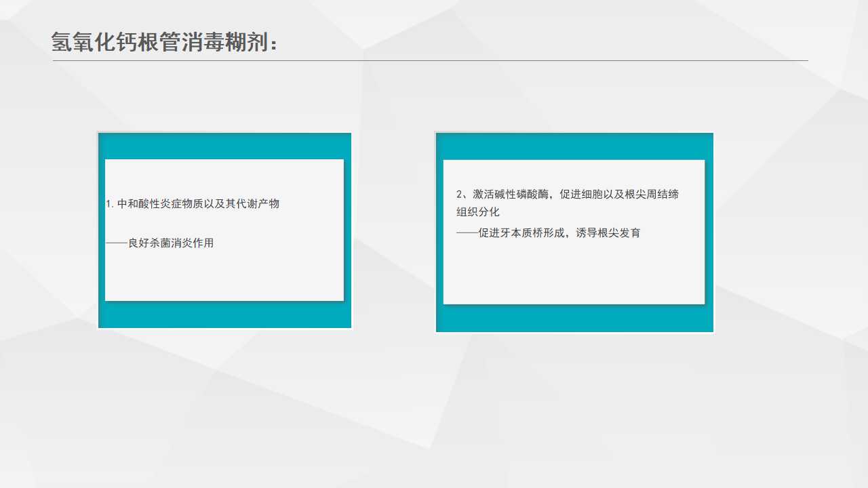The image size is (868, 488).
Task: Click the empty area at the bottom of the left white card
Action: (224, 278)
